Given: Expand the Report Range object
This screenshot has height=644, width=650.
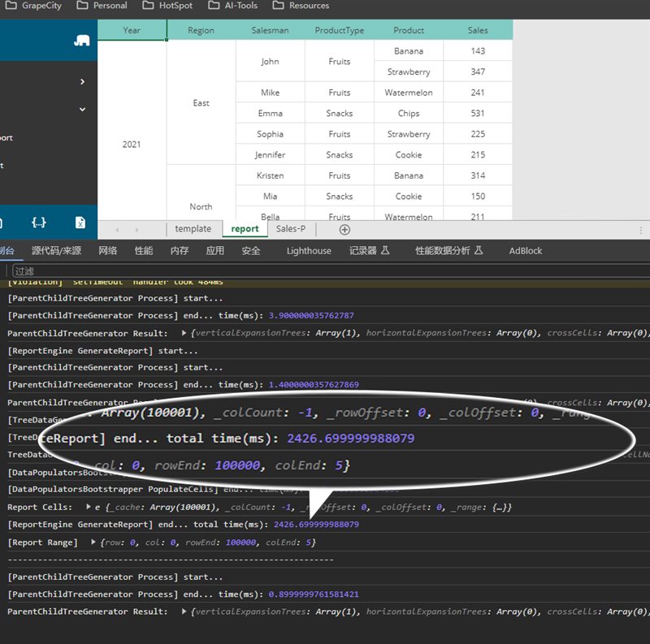Looking at the screenshot, I should pos(93,542).
